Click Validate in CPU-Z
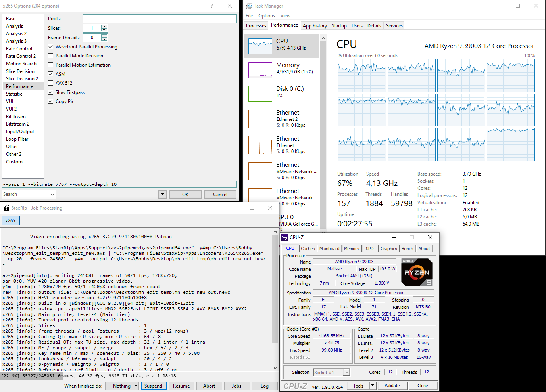 pyautogui.click(x=392, y=386)
